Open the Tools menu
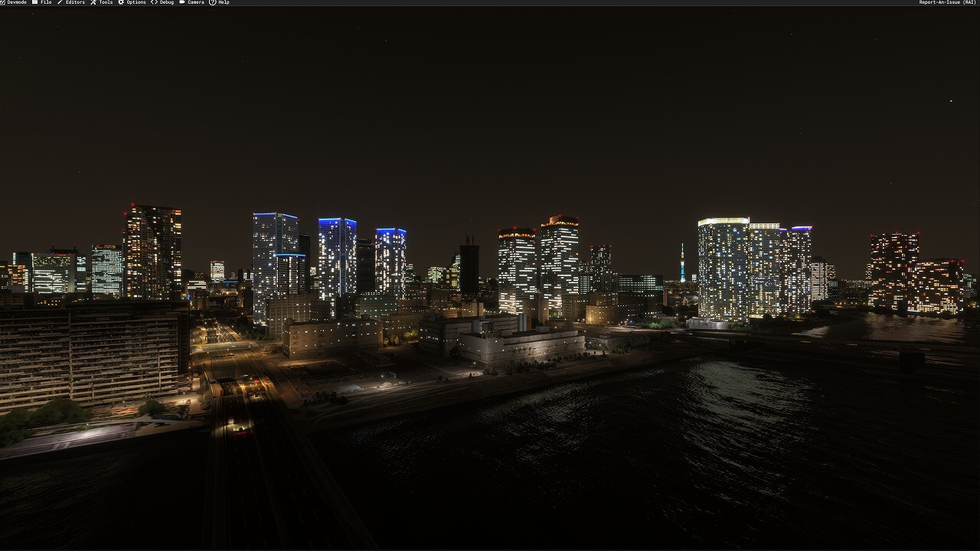The image size is (980, 551). point(106,2)
